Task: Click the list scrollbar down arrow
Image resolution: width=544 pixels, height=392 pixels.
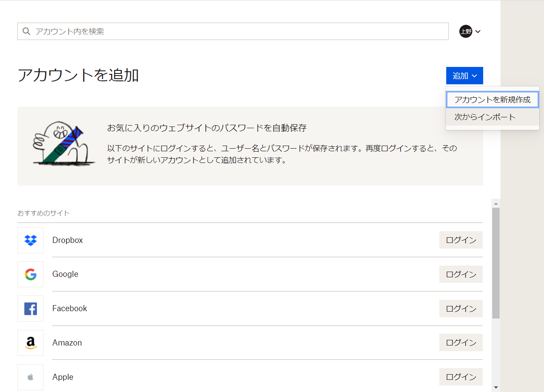Action: [x=496, y=387]
